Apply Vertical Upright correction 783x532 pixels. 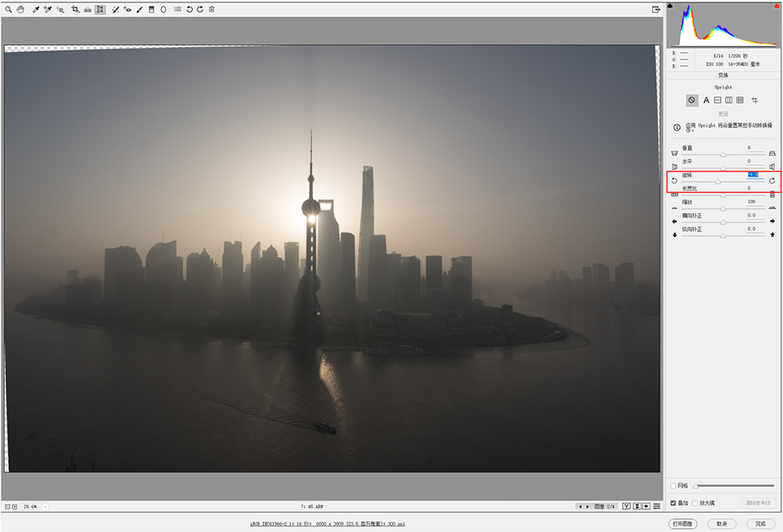[x=728, y=101]
